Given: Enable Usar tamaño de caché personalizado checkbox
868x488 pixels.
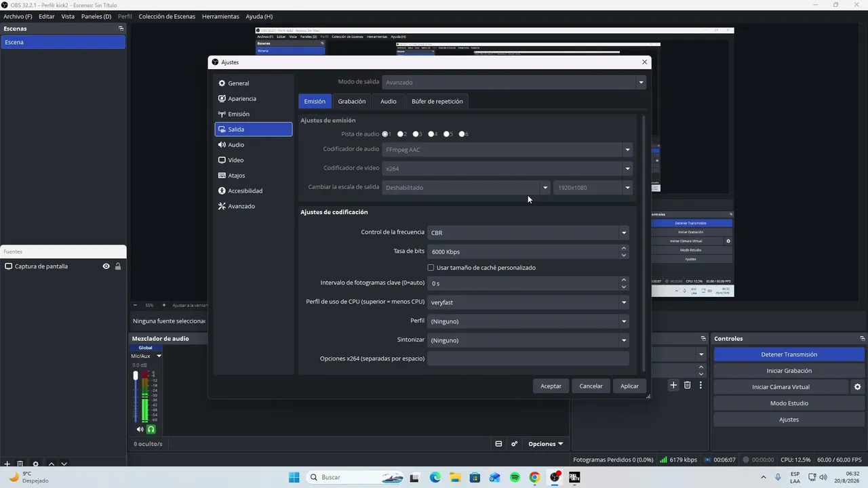Looking at the screenshot, I should pos(431,268).
